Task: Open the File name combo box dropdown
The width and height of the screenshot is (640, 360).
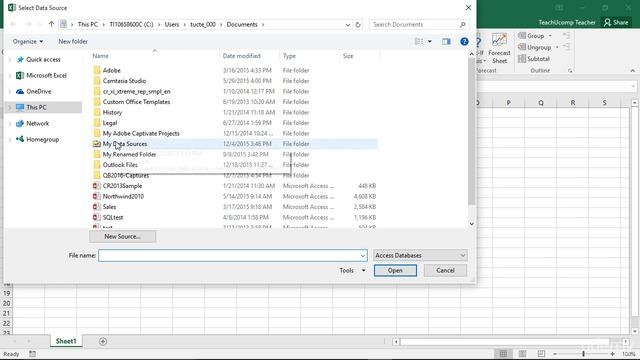Action: (x=362, y=256)
